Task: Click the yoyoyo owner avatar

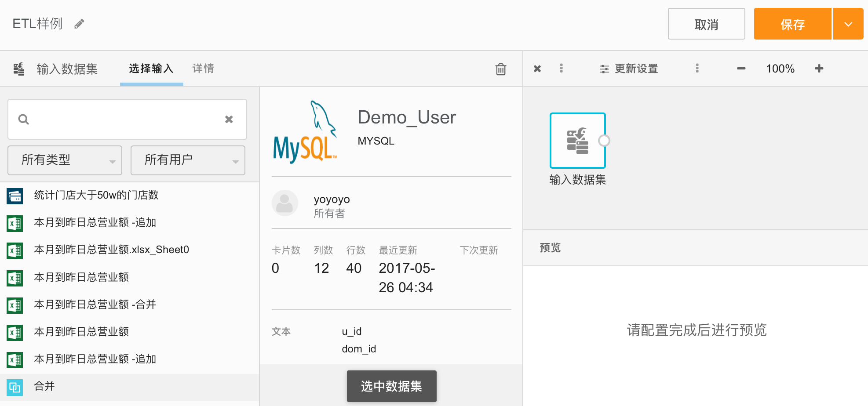Action: pyautogui.click(x=284, y=203)
